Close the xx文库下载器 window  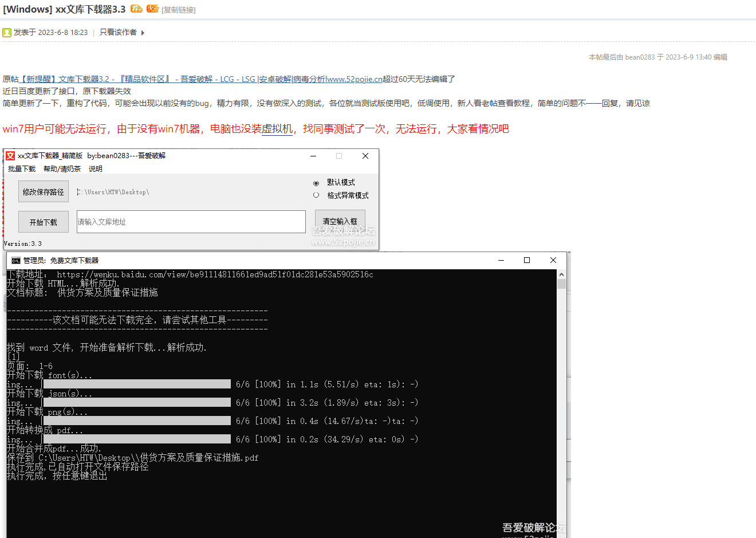tap(365, 156)
